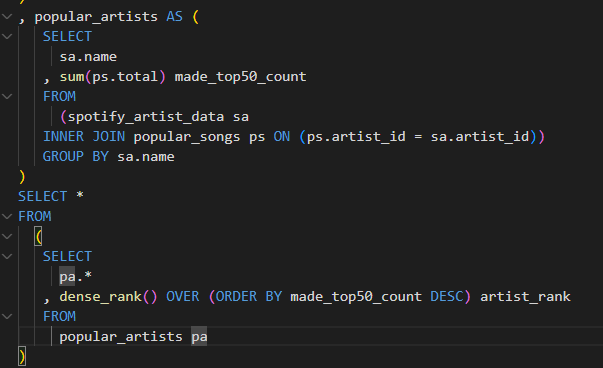Place cursor on the sum function name
603x368 pixels.
[x=72, y=77]
